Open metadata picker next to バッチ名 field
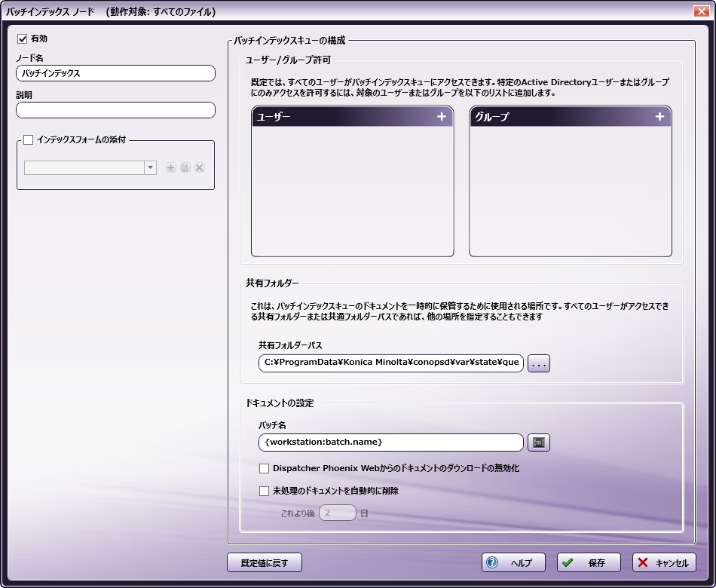Viewport: 716px width, 588px height. click(x=539, y=443)
